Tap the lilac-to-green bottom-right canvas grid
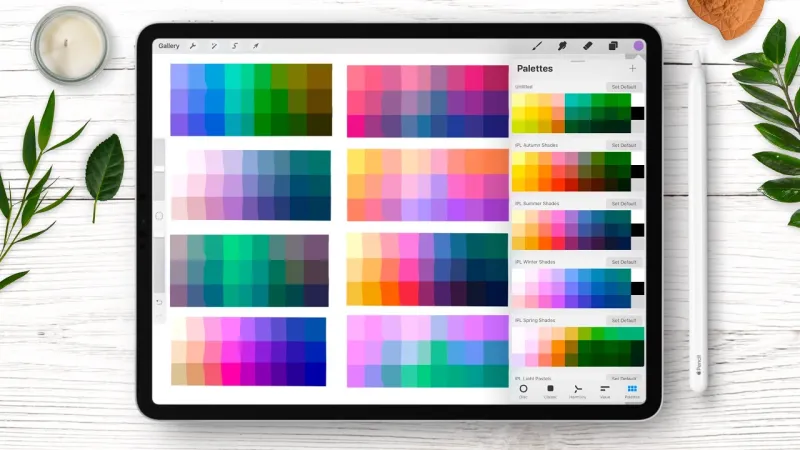 428,351
